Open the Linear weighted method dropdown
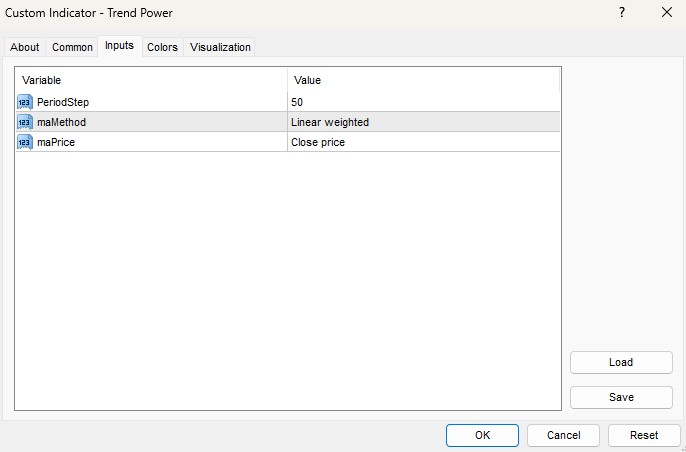 pyautogui.click(x=422, y=122)
